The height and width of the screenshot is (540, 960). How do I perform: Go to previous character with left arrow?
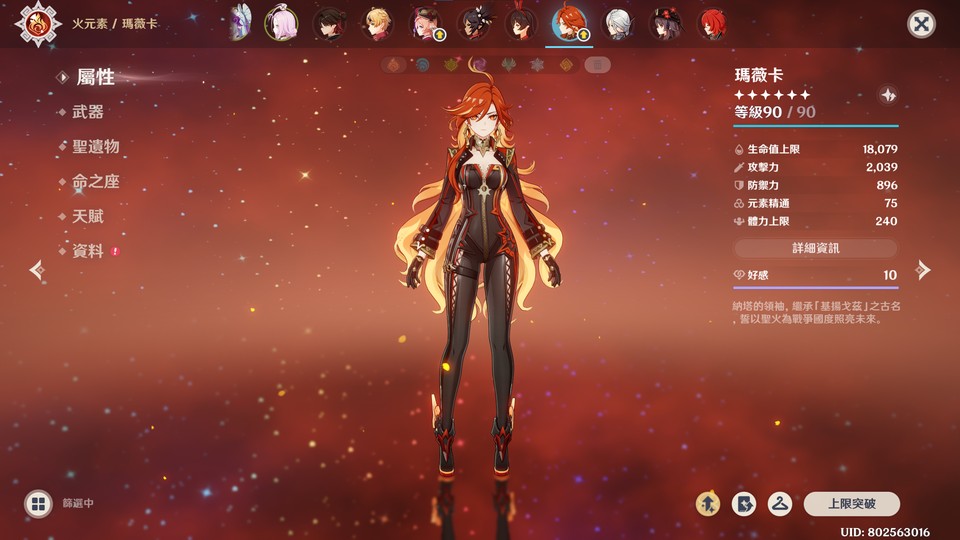coord(37,270)
